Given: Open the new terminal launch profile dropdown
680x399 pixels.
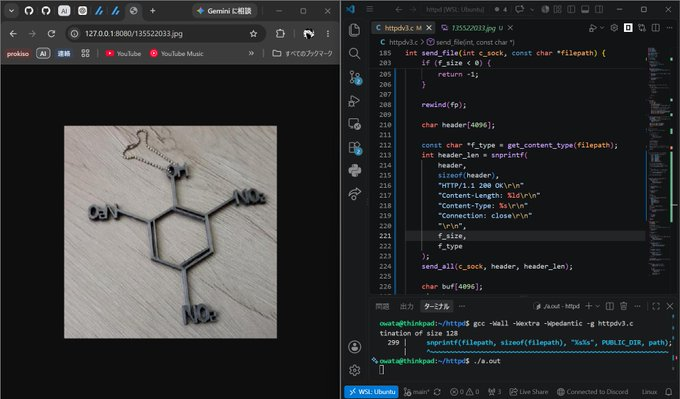Looking at the screenshot, I should pyautogui.click(x=598, y=306).
